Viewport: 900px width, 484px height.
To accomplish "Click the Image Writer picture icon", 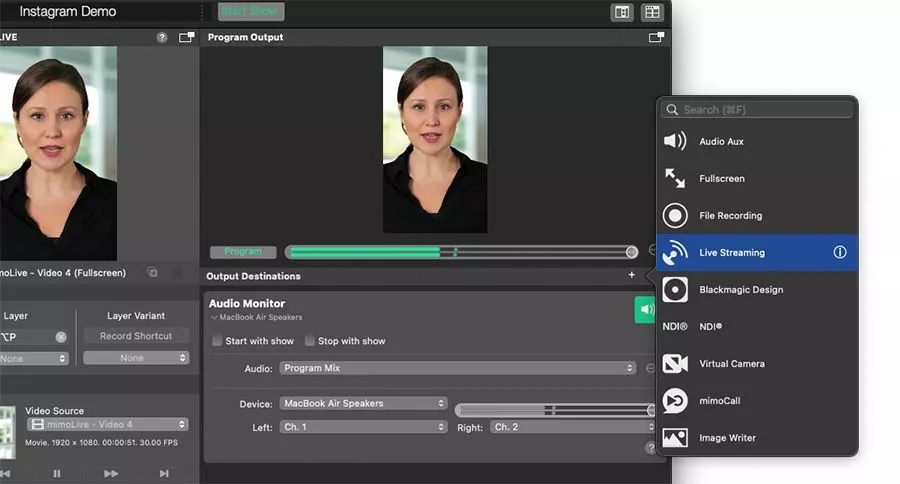I will pos(675,437).
